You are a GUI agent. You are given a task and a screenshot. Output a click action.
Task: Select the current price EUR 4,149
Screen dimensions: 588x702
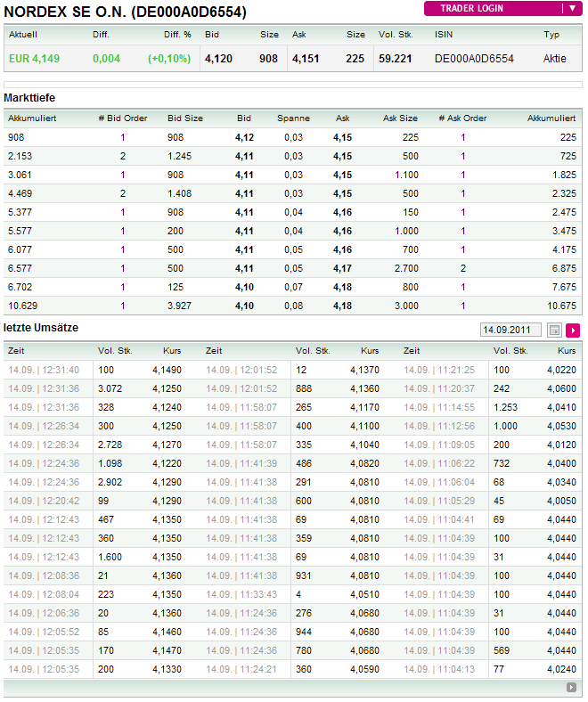(34, 59)
